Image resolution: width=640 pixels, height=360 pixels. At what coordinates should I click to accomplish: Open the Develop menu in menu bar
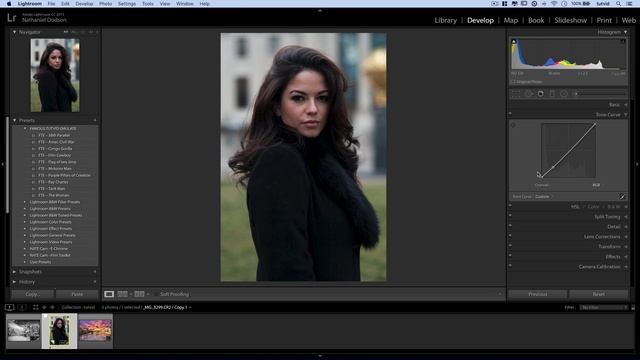[x=84, y=4]
